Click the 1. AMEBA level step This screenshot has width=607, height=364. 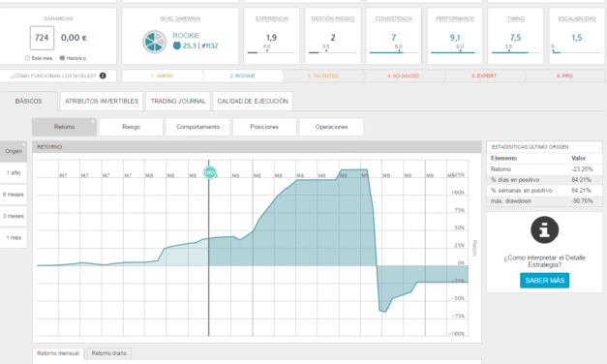(163, 76)
